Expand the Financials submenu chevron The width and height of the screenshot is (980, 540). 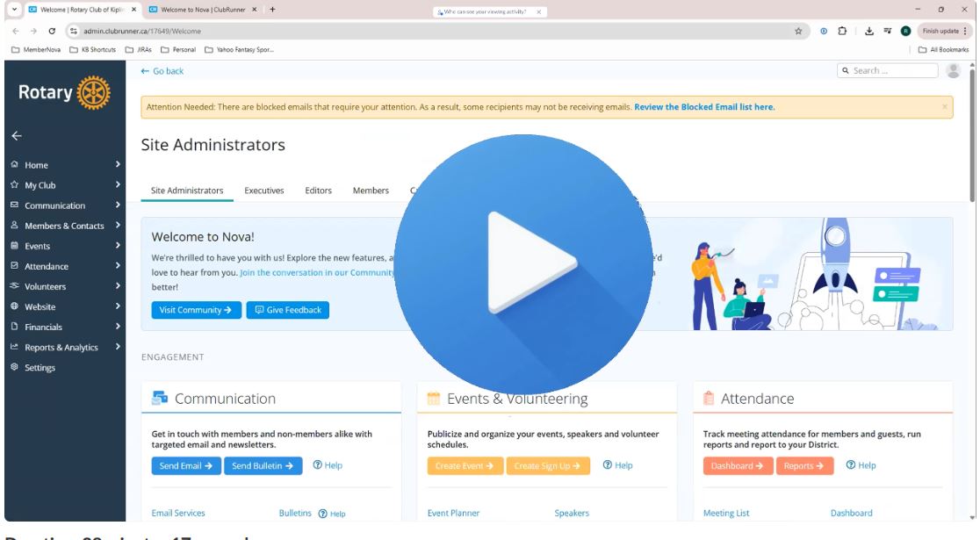pyautogui.click(x=118, y=327)
